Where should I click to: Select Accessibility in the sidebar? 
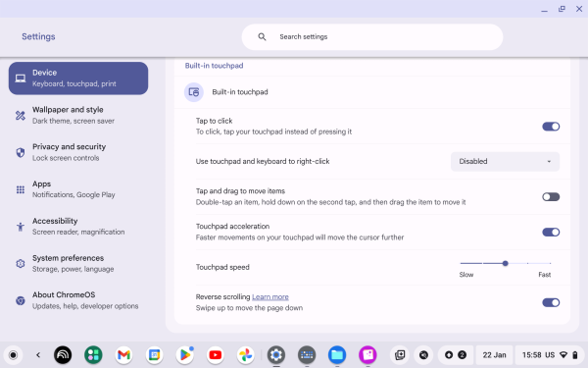pyautogui.click(x=78, y=227)
